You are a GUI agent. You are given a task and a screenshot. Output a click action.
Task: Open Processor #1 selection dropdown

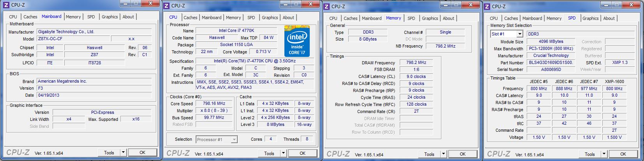[217, 140]
